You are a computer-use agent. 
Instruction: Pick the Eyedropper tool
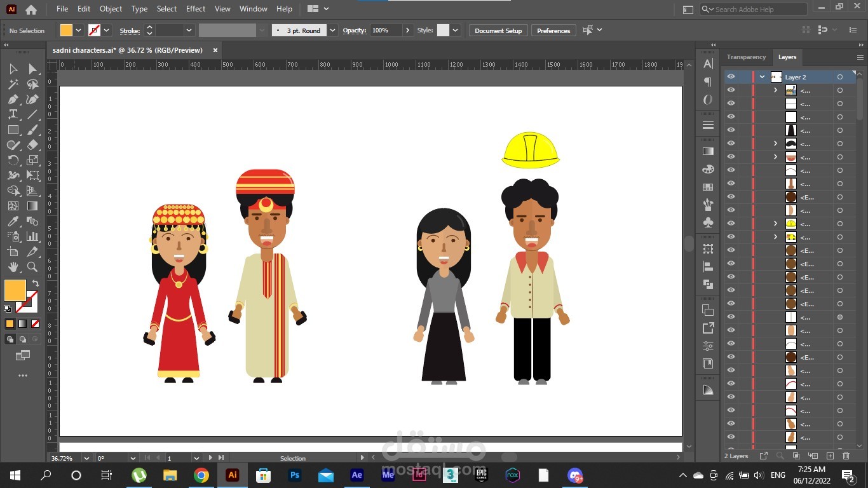click(x=13, y=221)
